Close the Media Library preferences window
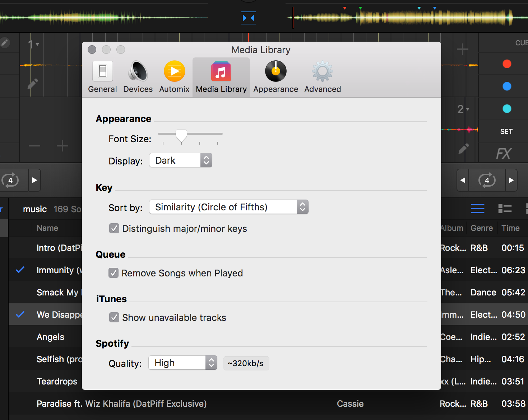Image resolution: width=528 pixels, height=420 pixels. click(92, 50)
